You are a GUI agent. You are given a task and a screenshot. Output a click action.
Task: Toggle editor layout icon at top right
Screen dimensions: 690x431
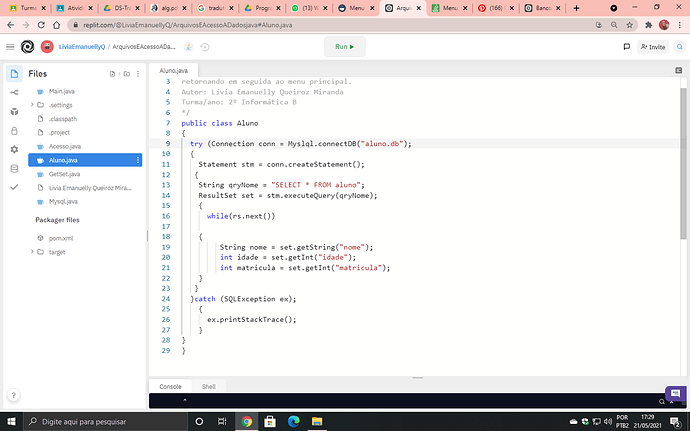pos(679,70)
